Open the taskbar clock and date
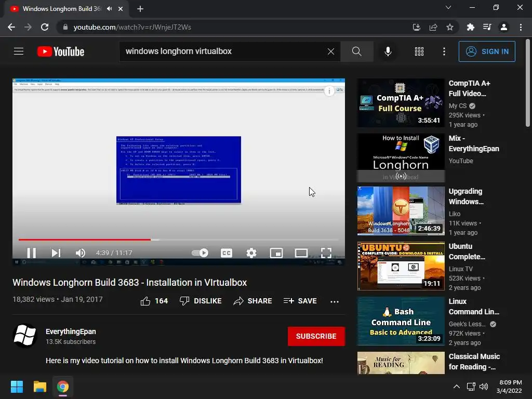 509,387
